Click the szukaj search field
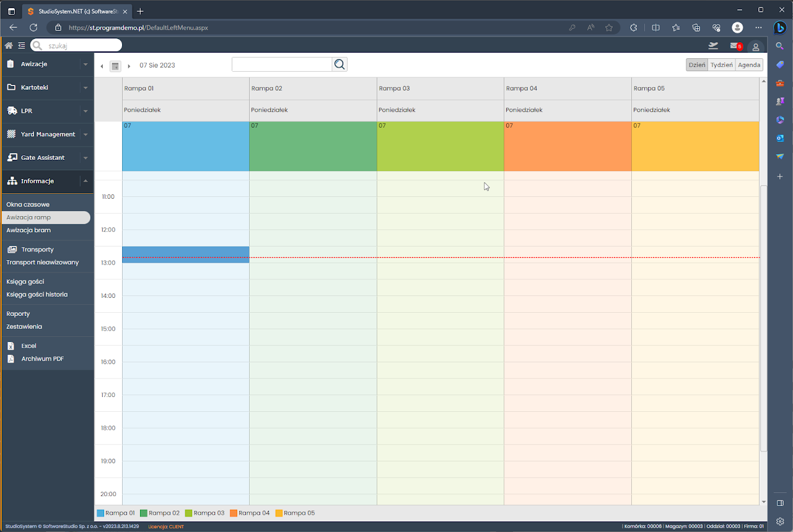Image resolution: width=793 pixels, height=532 pixels. [82, 45]
